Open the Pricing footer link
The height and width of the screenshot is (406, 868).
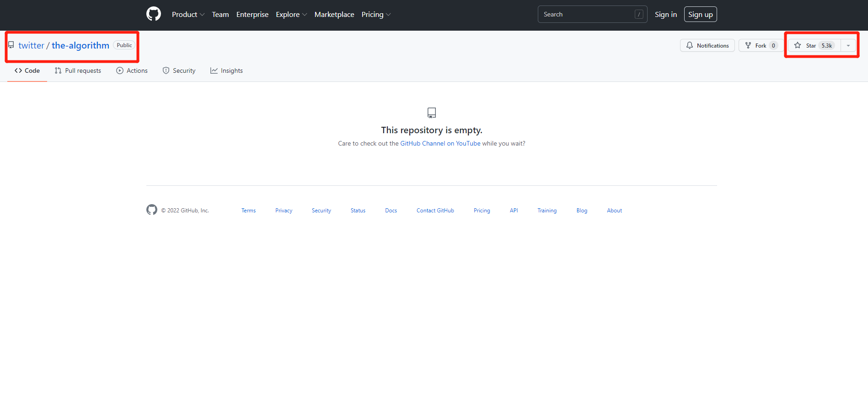coord(482,211)
